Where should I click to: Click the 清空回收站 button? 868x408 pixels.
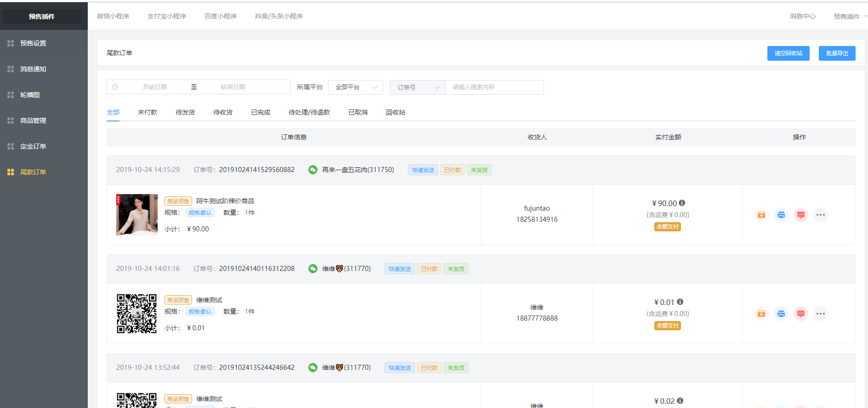tap(788, 53)
